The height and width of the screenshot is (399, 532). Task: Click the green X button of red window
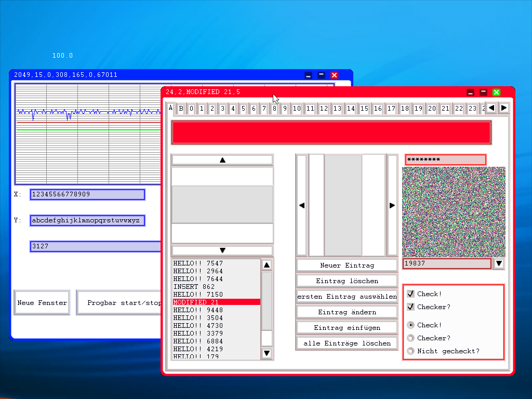[x=496, y=92]
